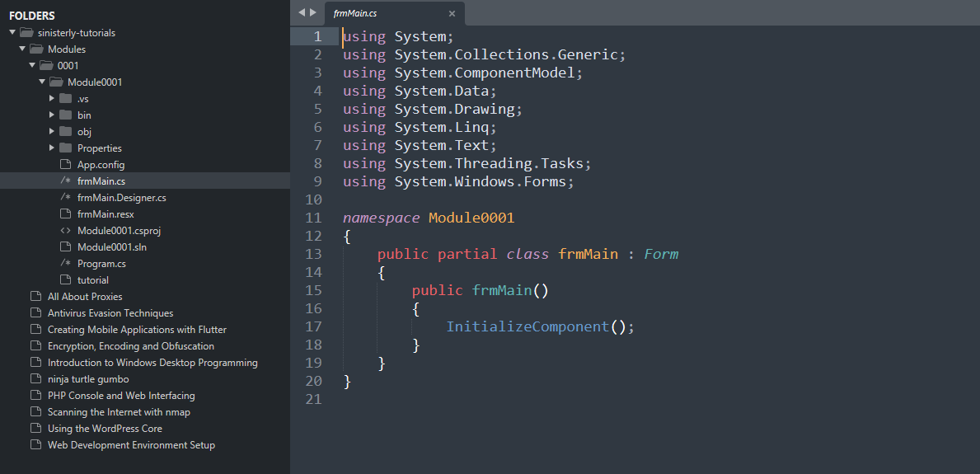Click the App.config file icon
Viewport: 980px width, 474px height.
(66, 165)
